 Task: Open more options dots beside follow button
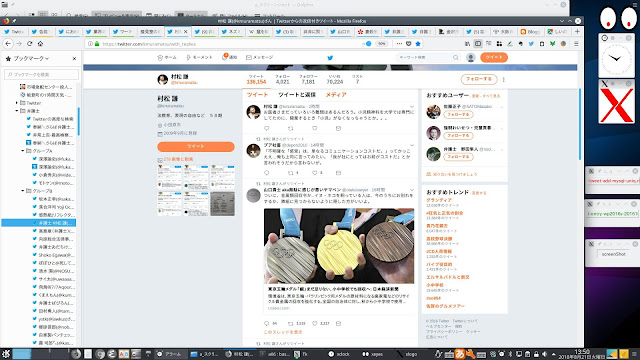click(503, 80)
